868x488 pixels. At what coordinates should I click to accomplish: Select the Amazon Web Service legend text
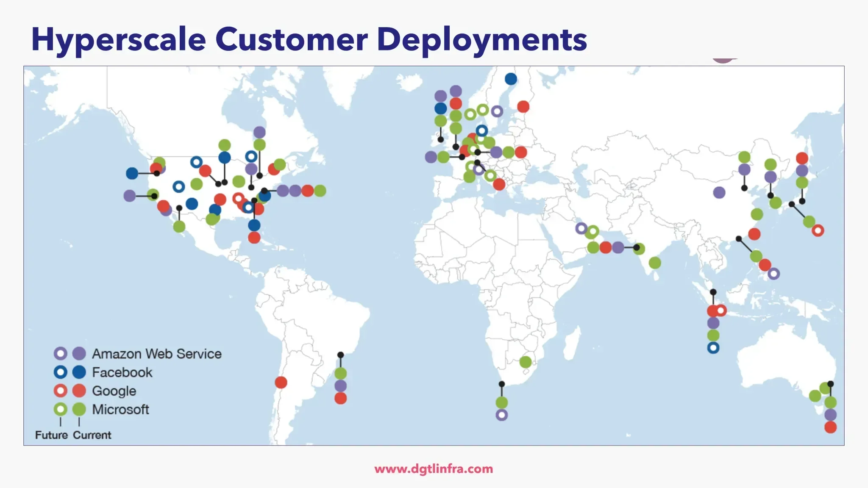point(157,354)
